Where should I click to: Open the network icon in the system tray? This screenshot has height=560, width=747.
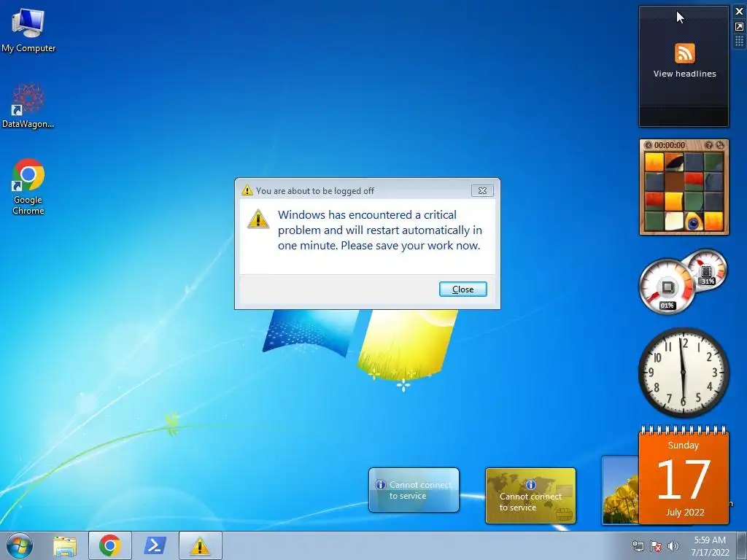[638, 546]
